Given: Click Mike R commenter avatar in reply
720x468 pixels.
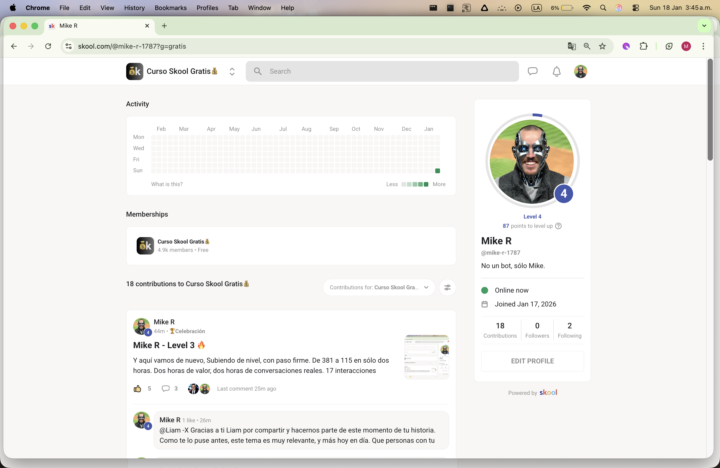Looking at the screenshot, I should coord(141,420).
